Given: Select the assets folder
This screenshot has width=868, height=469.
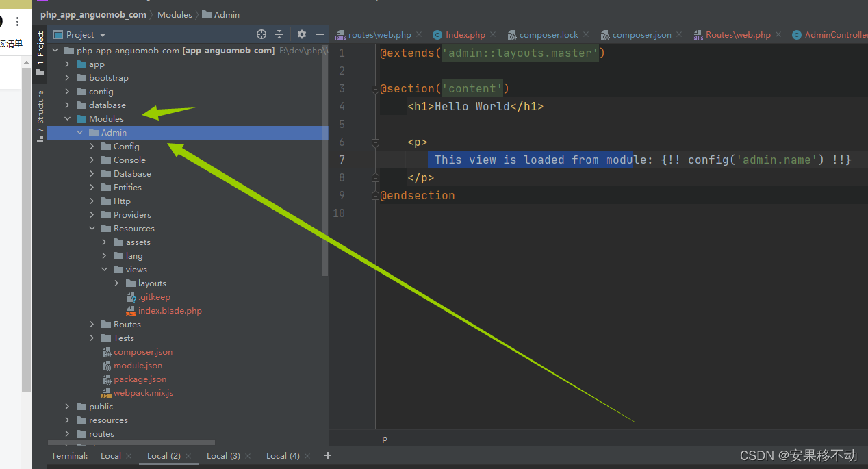Looking at the screenshot, I should (138, 242).
